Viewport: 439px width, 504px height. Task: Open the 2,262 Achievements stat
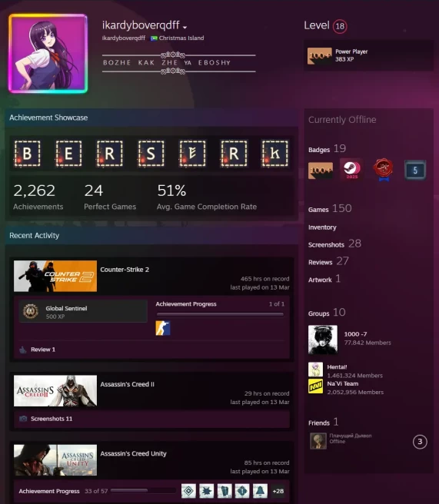pyautogui.click(x=38, y=197)
